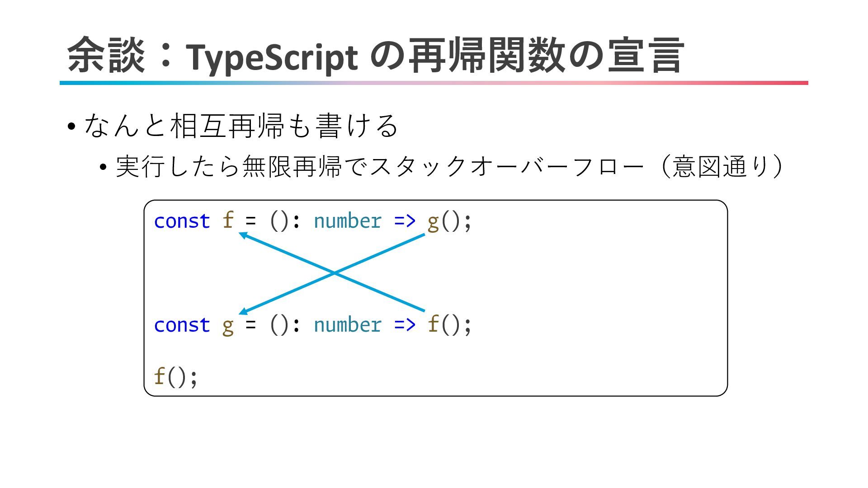Image resolution: width=868 pixels, height=488 pixels.
Task: Click the g identifier in the second declaration
Action: coord(228,326)
